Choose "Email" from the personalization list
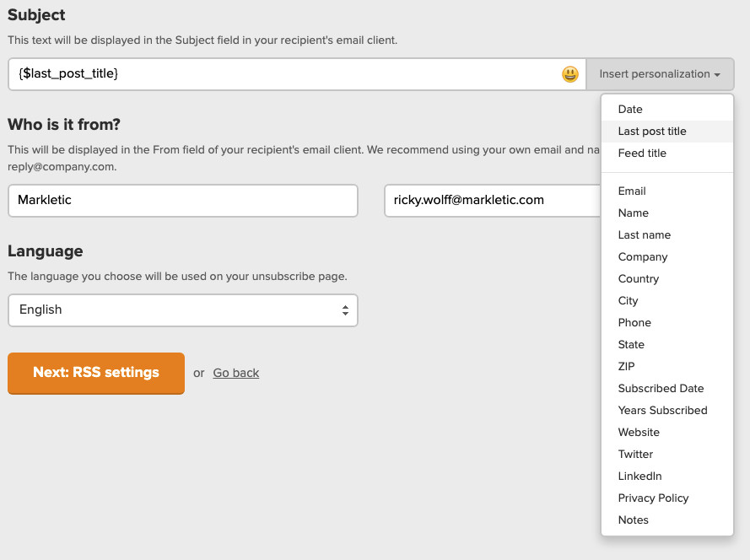Viewport: 750px width, 560px height. [631, 191]
